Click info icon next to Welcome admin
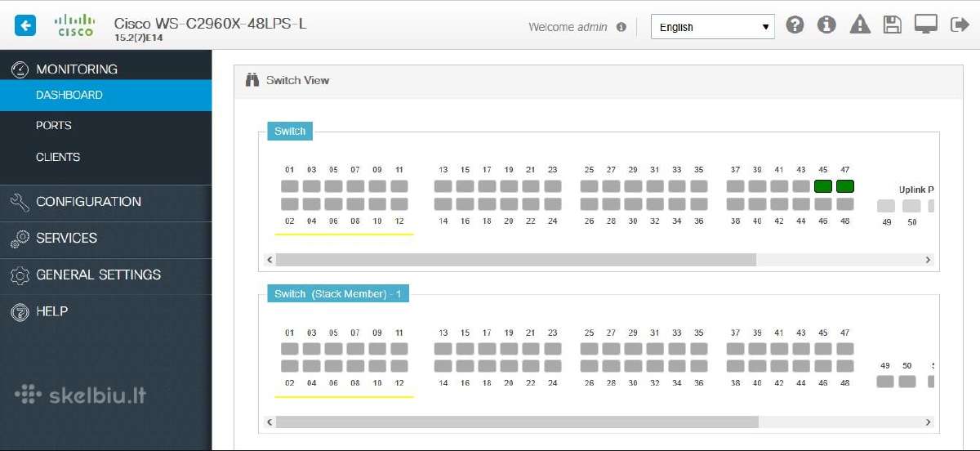Image resolution: width=980 pixels, height=451 pixels. point(621,27)
